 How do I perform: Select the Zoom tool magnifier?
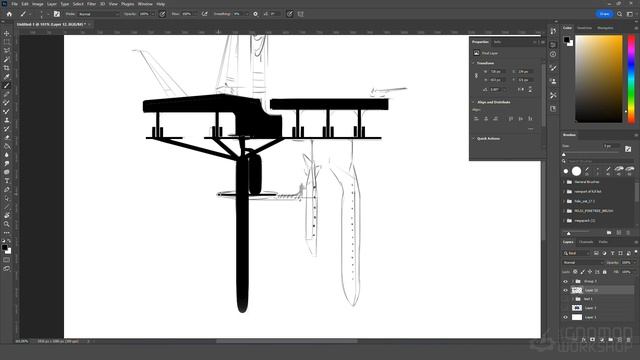click(7, 224)
